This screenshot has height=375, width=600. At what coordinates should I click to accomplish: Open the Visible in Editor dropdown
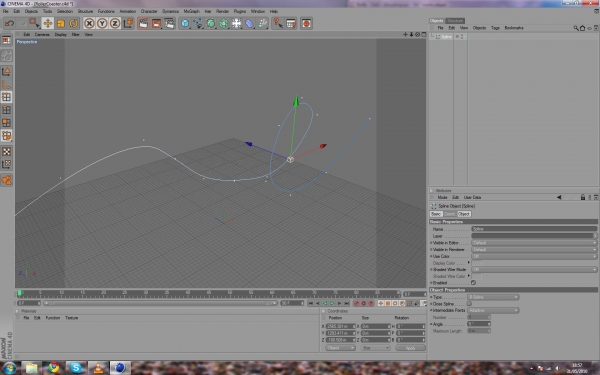point(533,243)
